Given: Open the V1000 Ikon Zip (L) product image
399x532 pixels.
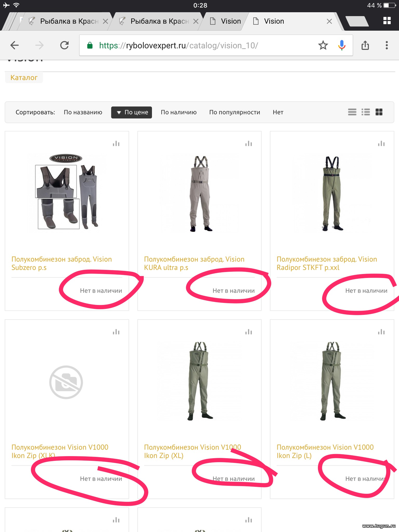Looking at the screenshot, I should [x=332, y=381].
